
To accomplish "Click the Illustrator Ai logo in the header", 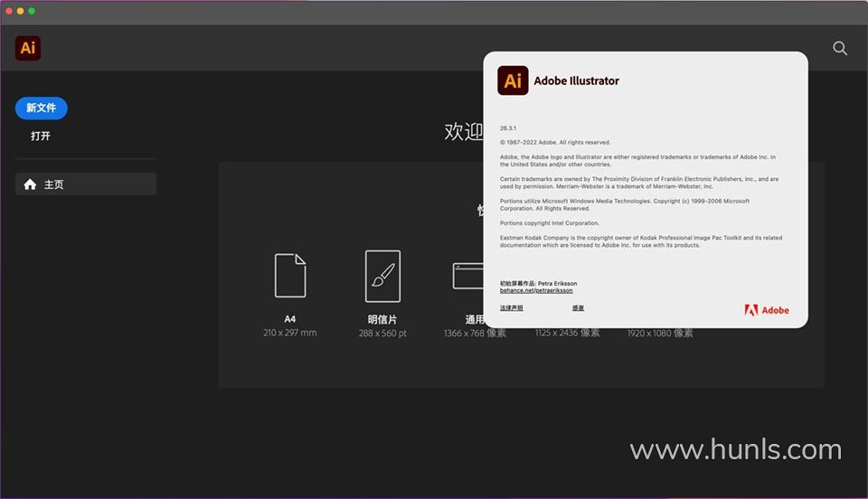I will pyautogui.click(x=28, y=48).
